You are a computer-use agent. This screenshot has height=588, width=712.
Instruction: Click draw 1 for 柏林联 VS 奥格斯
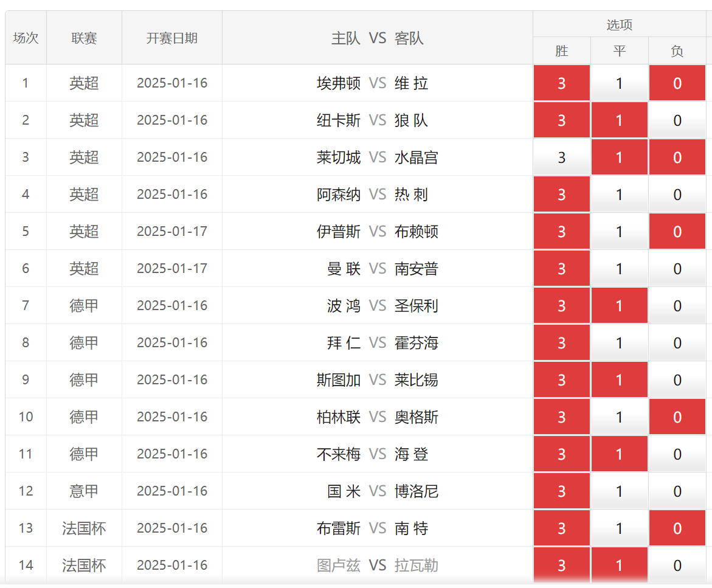tap(620, 417)
